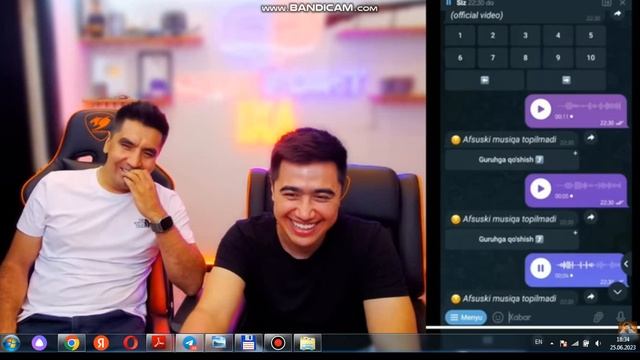This screenshot has width=640, height=360.
Task: Choose result number 6 in bot keyboard
Action: 460,58
